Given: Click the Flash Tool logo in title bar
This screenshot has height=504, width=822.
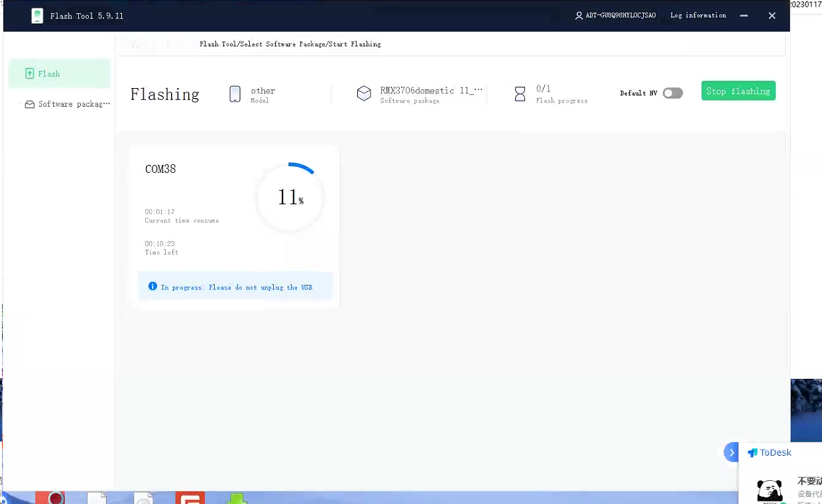Looking at the screenshot, I should click(x=37, y=16).
